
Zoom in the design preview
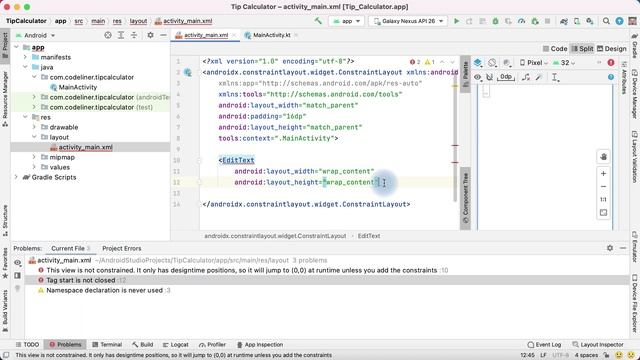tap(603, 173)
